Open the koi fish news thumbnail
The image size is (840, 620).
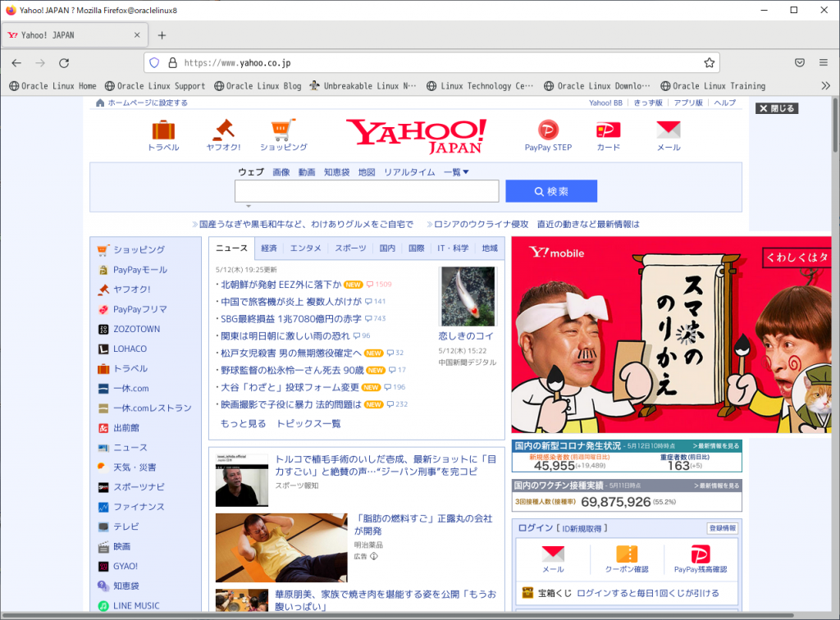coord(468,296)
